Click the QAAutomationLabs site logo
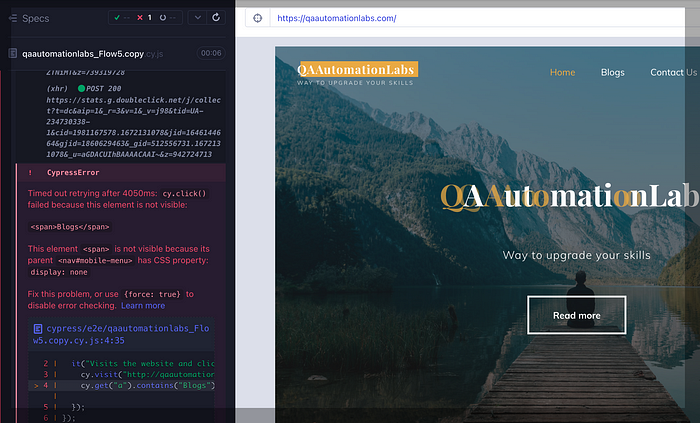Viewport: 700px width, 423px height. [358, 70]
